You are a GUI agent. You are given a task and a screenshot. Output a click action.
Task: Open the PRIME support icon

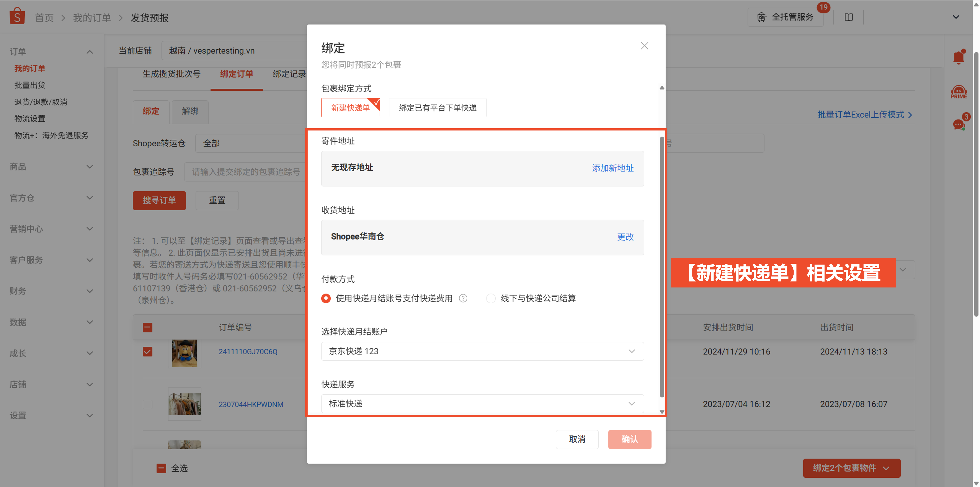pos(959,92)
